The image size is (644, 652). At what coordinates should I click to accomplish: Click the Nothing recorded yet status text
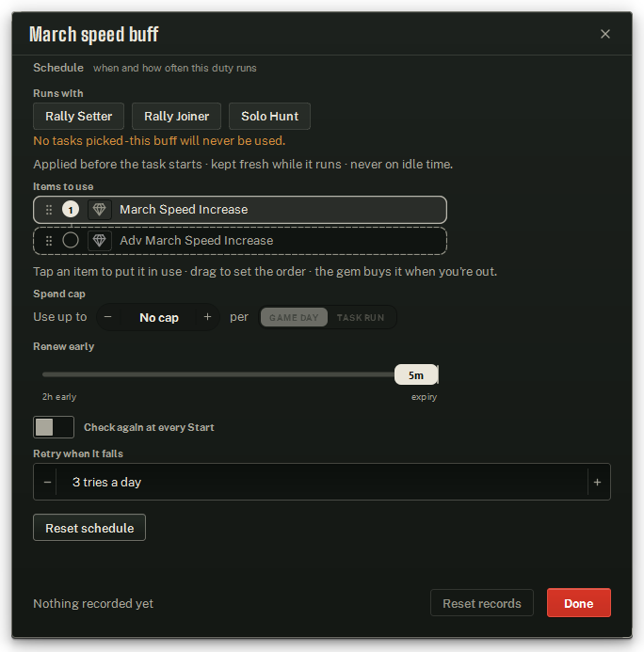click(x=93, y=603)
